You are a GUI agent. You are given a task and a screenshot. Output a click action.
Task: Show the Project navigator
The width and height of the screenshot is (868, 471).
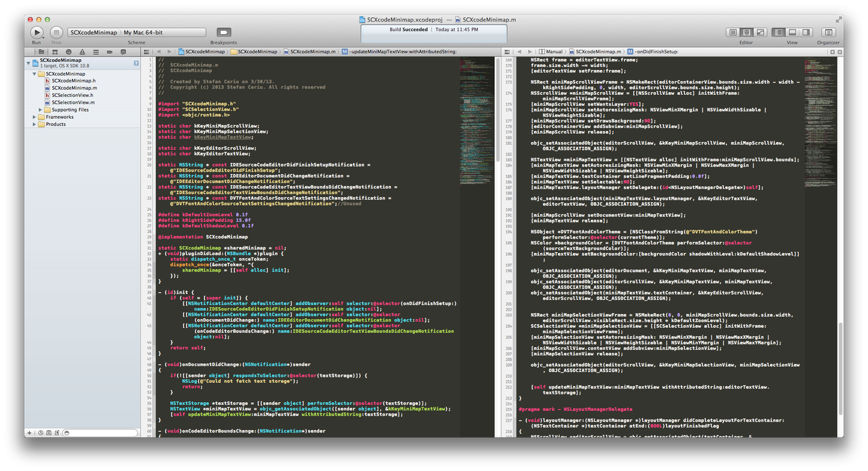(42, 52)
